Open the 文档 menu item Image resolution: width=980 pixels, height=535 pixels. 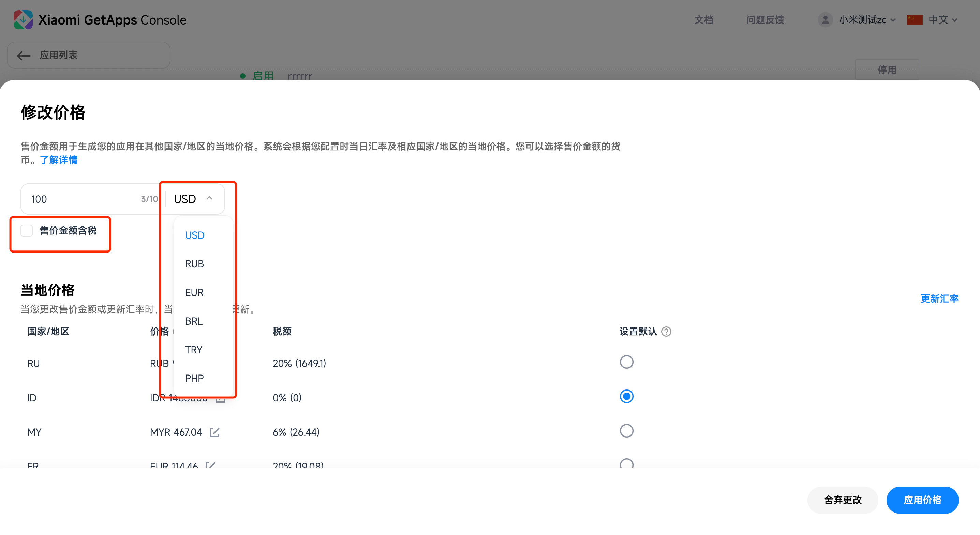pos(703,20)
